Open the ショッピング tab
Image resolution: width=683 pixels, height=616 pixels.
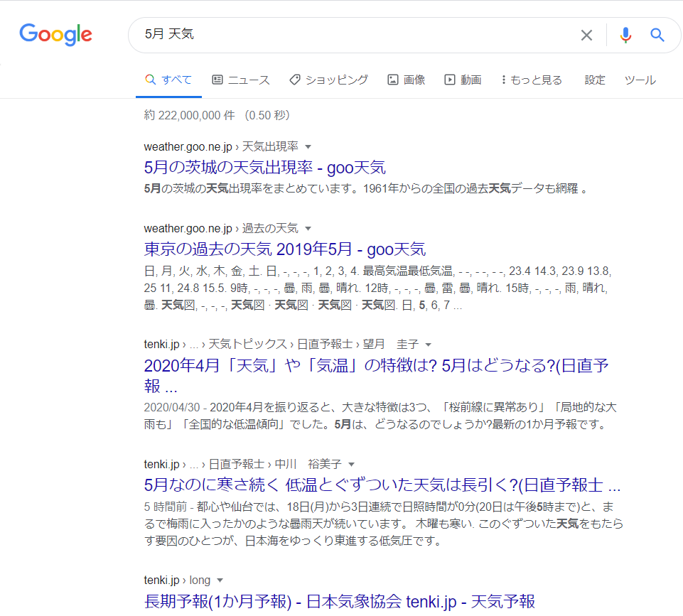pyautogui.click(x=328, y=80)
